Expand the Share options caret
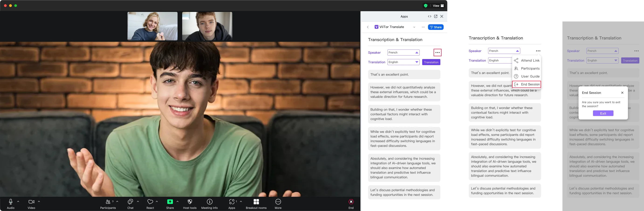The width and height of the screenshot is (644, 211). click(178, 201)
